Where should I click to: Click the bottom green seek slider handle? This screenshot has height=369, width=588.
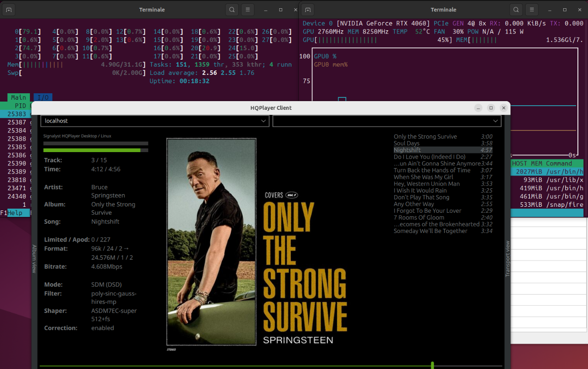(x=432, y=365)
